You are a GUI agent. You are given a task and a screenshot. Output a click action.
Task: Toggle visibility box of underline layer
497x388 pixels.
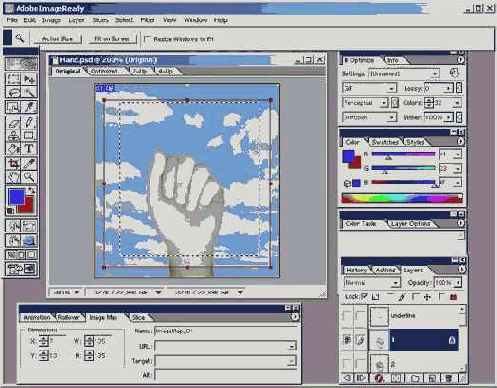[347, 315]
